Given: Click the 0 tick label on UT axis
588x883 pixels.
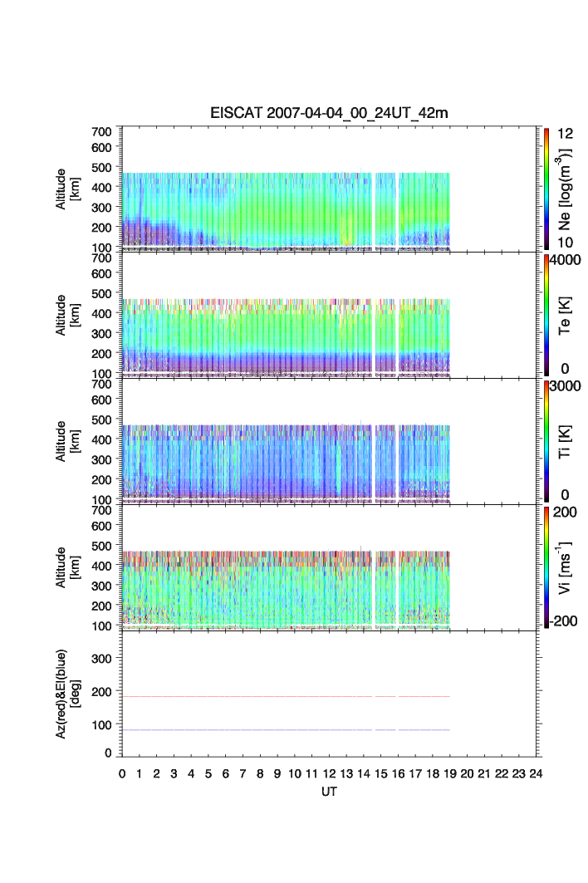Looking at the screenshot, I should pyautogui.click(x=122, y=773).
